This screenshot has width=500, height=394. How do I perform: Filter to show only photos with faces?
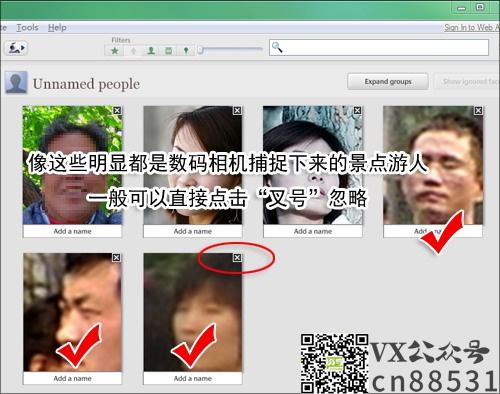tap(151, 51)
